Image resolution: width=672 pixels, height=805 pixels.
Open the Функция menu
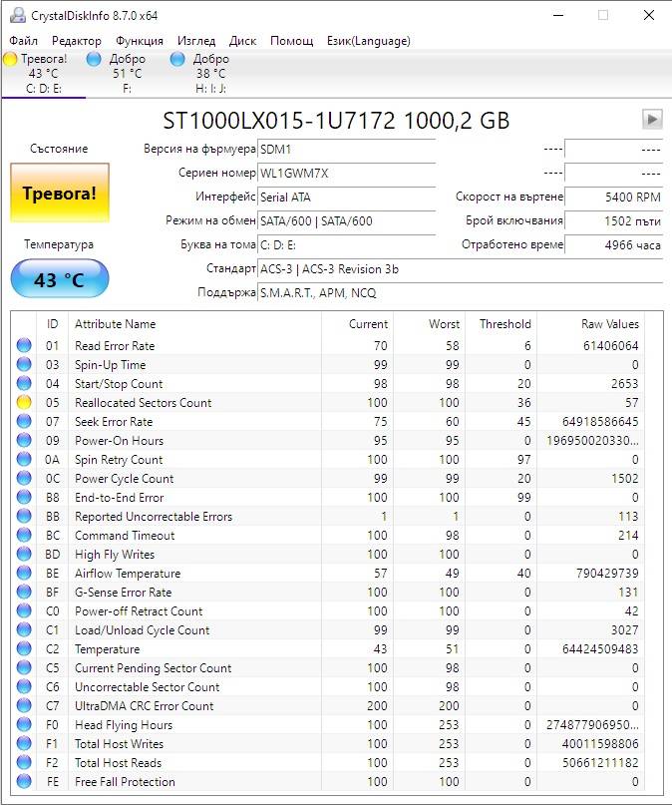pos(140,41)
